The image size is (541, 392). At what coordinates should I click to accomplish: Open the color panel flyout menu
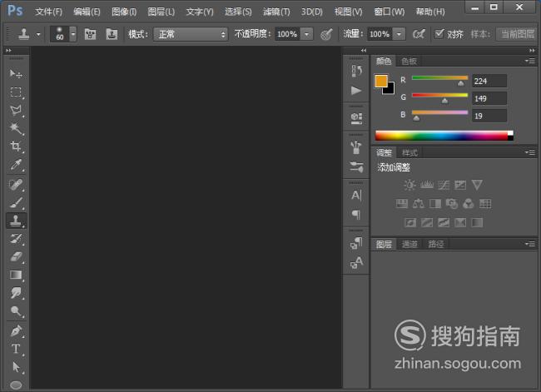pos(530,61)
